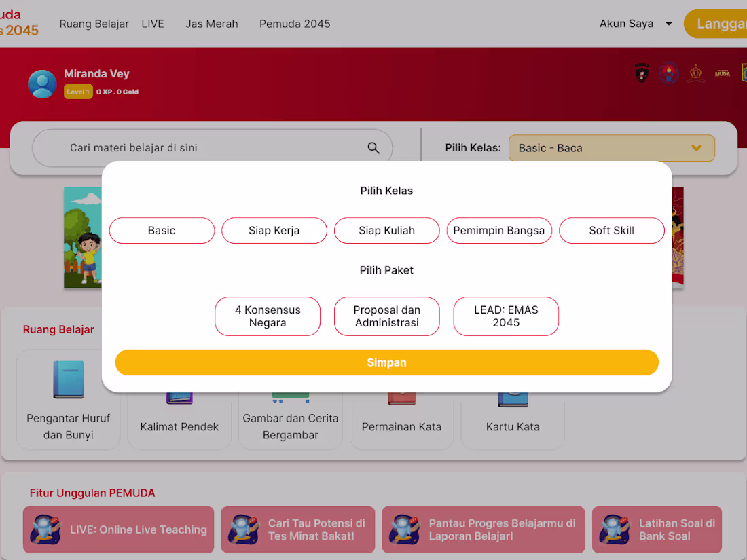Viewport: 747px width, 560px height.
Task: Open Latihan Soal di Bank Soal
Action: click(657, 529)
